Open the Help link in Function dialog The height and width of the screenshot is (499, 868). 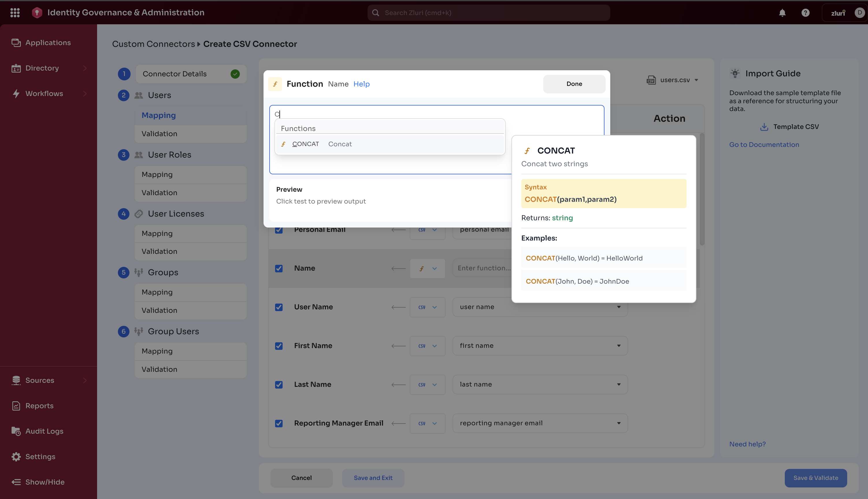coord(361,84)
